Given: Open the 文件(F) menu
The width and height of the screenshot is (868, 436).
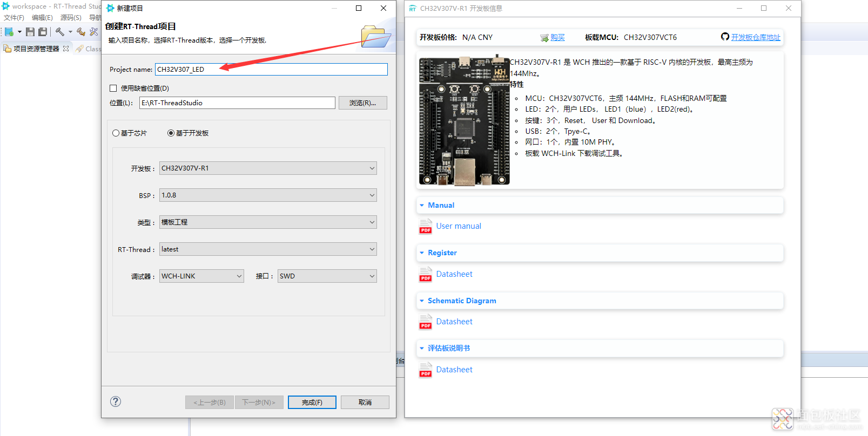Looking at the screenshot, I should (x=14, y=18).
